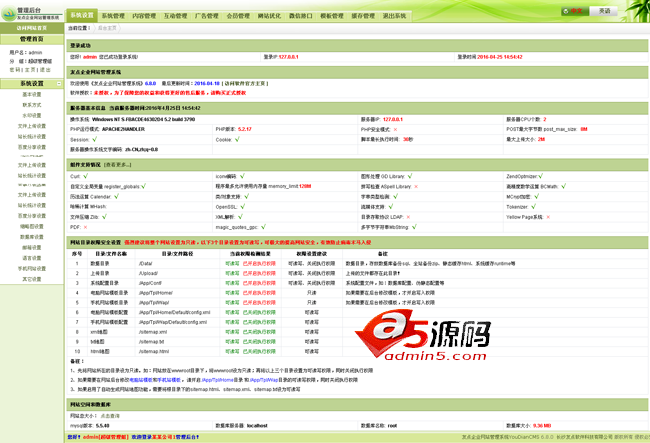Screen dimensions: 650x443
Task: Click the green checkmark beside Session
Action: pyautogui.click(x=95, y=140)
